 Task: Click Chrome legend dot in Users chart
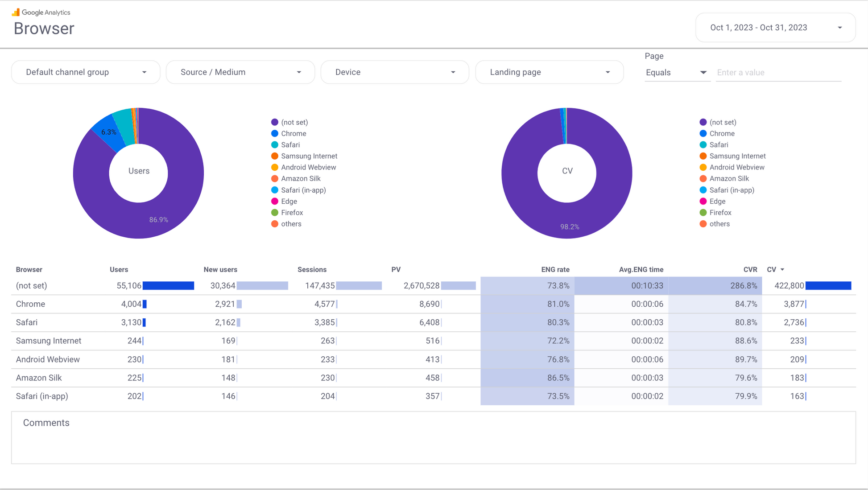pyautogui.click(x=275, y=133)
